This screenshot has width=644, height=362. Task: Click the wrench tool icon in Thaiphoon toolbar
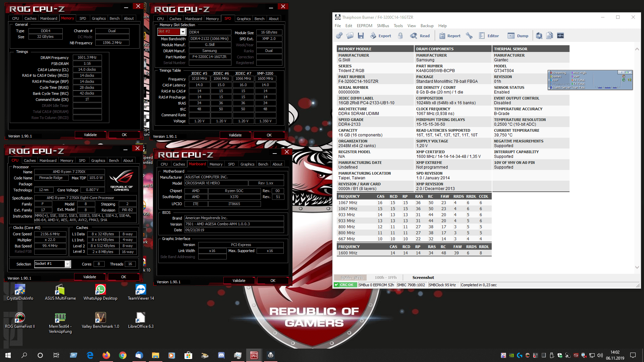469,36
